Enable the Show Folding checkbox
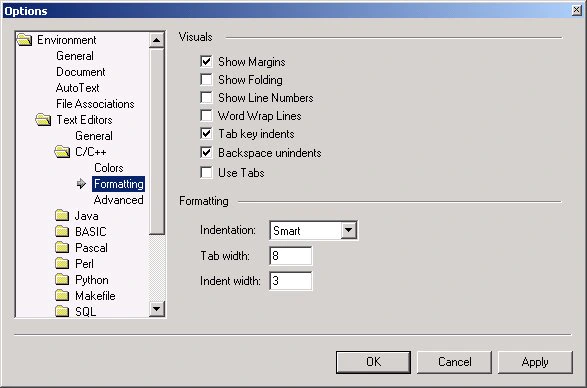 tap(206, 79)
